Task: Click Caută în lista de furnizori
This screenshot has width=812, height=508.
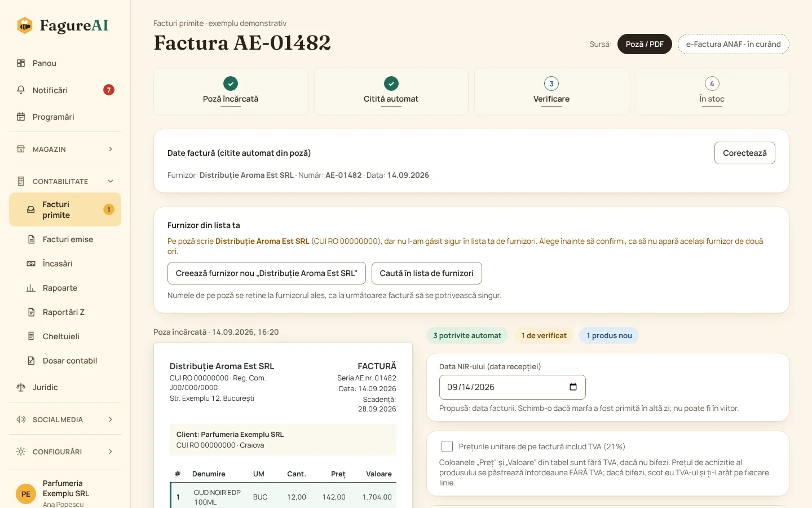Action: 426,273
